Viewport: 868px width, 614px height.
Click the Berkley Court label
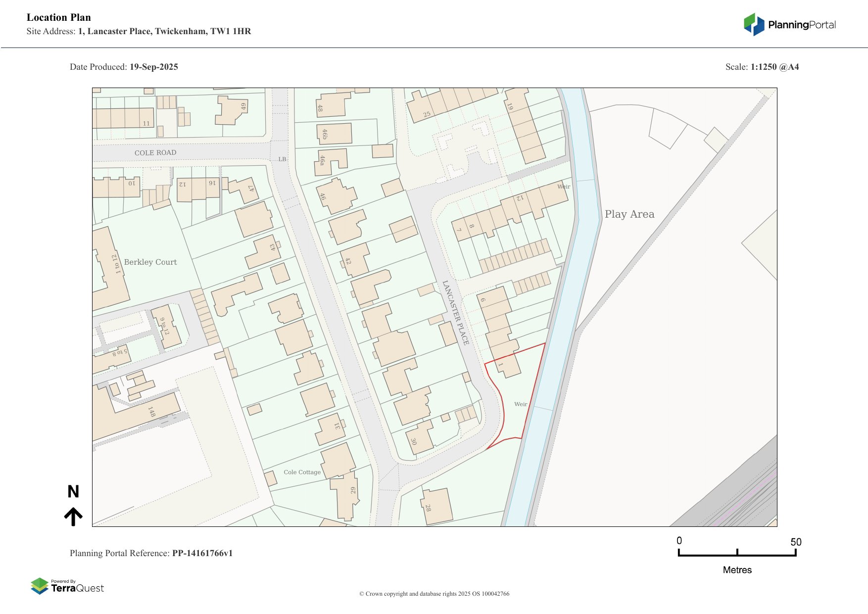[150, 262]
